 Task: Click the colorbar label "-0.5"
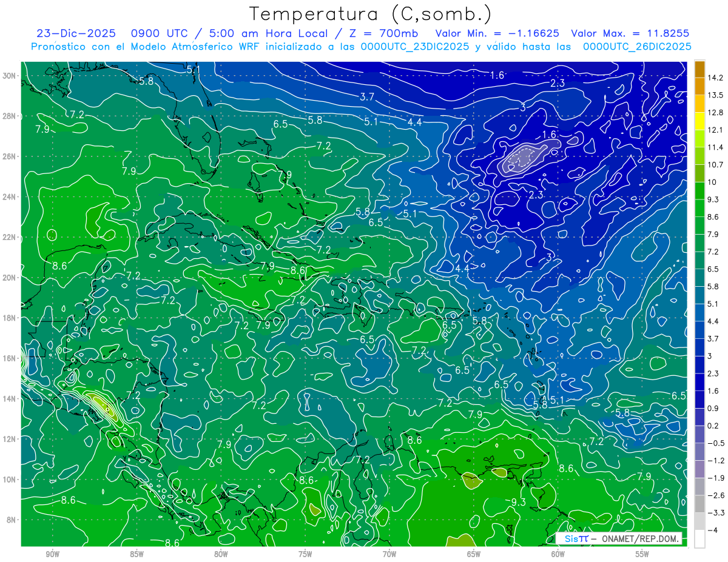pos(715,443)
